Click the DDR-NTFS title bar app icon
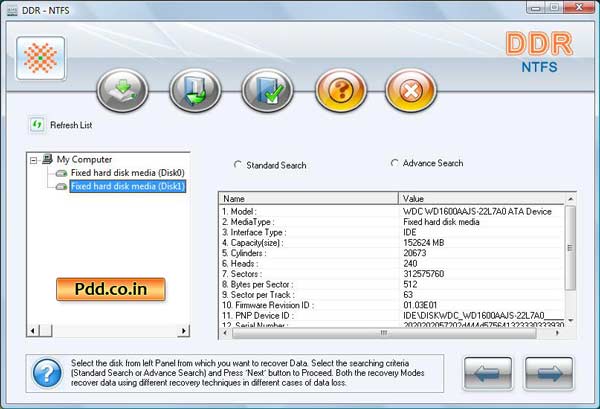Image resolution: width=600 pixels, height=409 pixels. coord(12,11)
